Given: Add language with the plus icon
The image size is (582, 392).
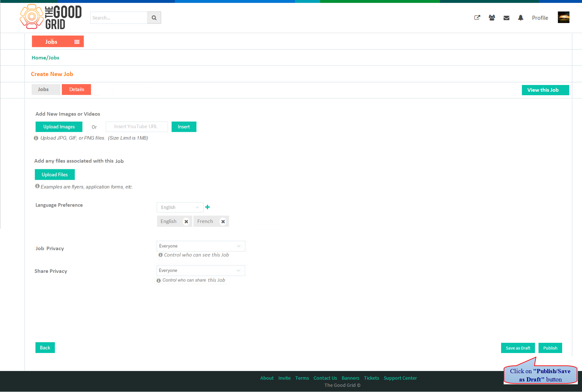Looking at the screenshot, I should pos(208,207).
